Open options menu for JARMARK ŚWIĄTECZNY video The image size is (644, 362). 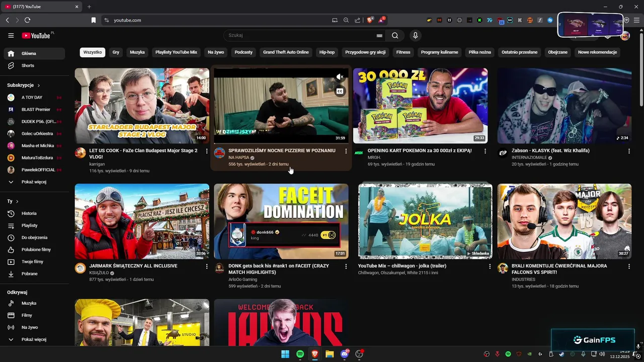coord(206,266)
